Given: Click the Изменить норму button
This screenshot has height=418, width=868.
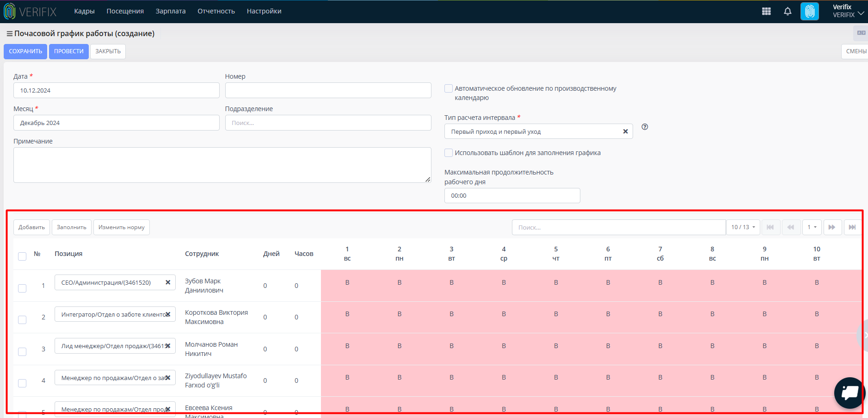Looking at the screenshot, I should click(x=122, y=227).
